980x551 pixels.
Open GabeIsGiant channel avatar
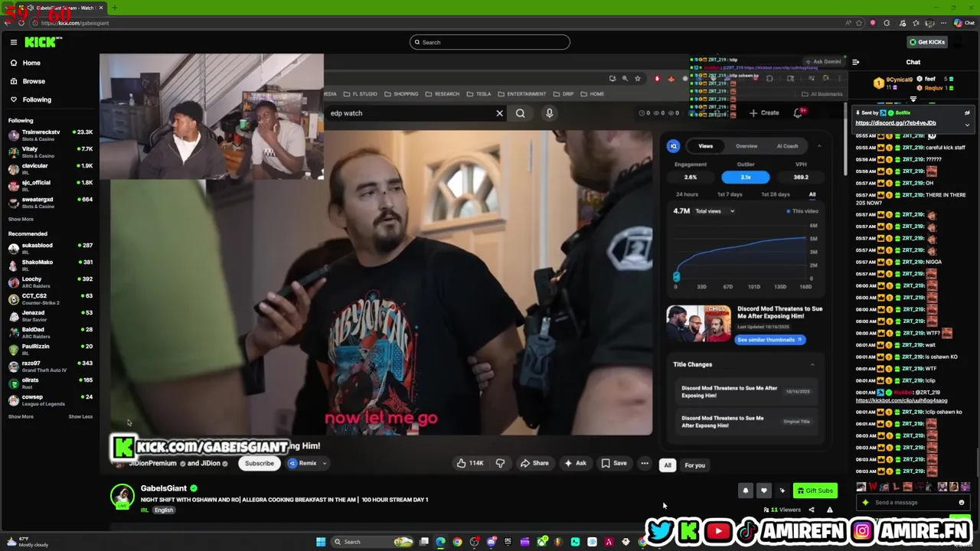(x=122, y=497)
